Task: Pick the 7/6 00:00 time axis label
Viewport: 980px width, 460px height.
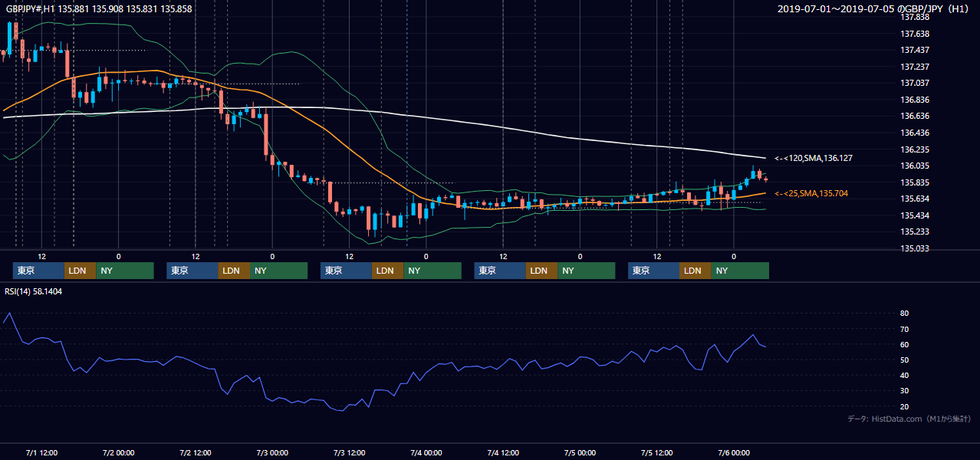Action: [734, 452]
